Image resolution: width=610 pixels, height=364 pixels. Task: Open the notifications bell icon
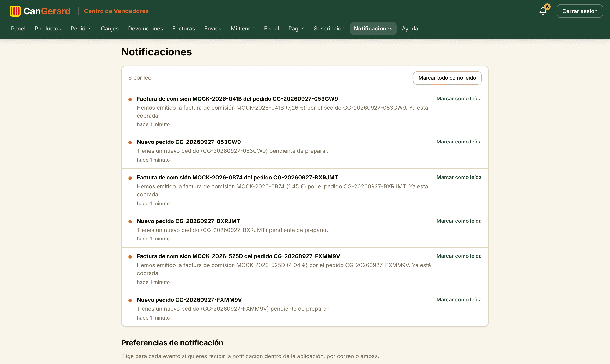pos(543,11)
